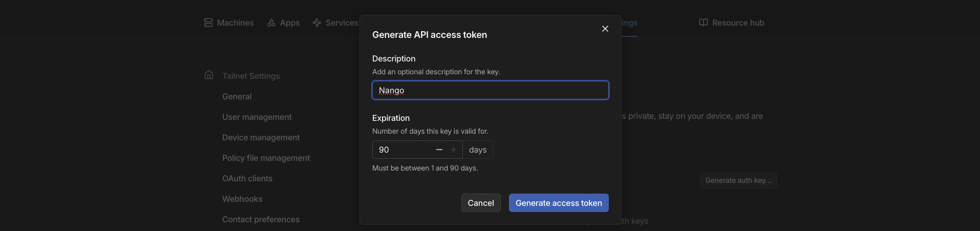Screen dimensions: 980x231
Task: Decrease expiration days with minus button
Action: coord(439,150)
